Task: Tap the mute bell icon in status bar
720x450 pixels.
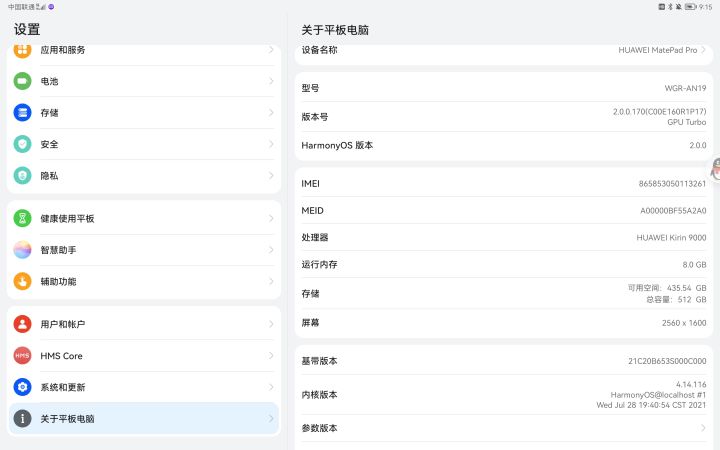Action: pos(678,7)
